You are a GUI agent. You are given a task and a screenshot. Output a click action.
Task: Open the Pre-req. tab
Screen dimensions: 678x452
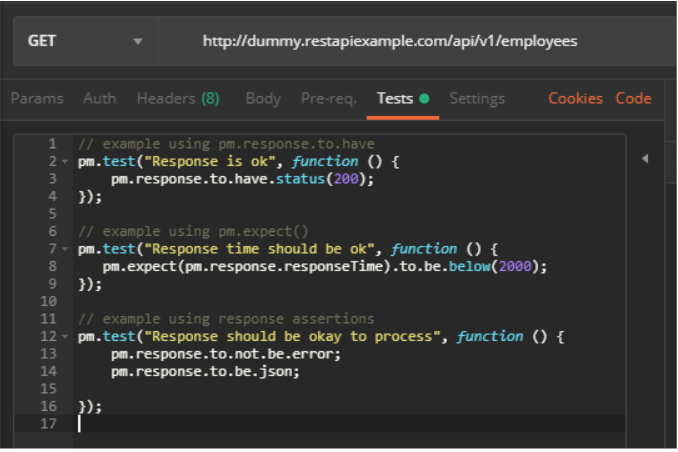[328, 98]
